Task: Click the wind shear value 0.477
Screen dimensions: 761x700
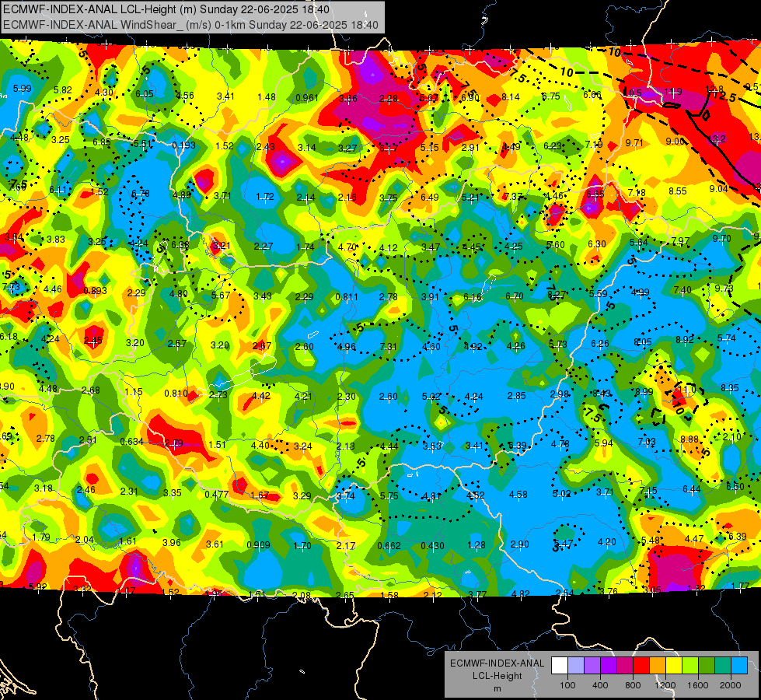Action: [216, 495]
